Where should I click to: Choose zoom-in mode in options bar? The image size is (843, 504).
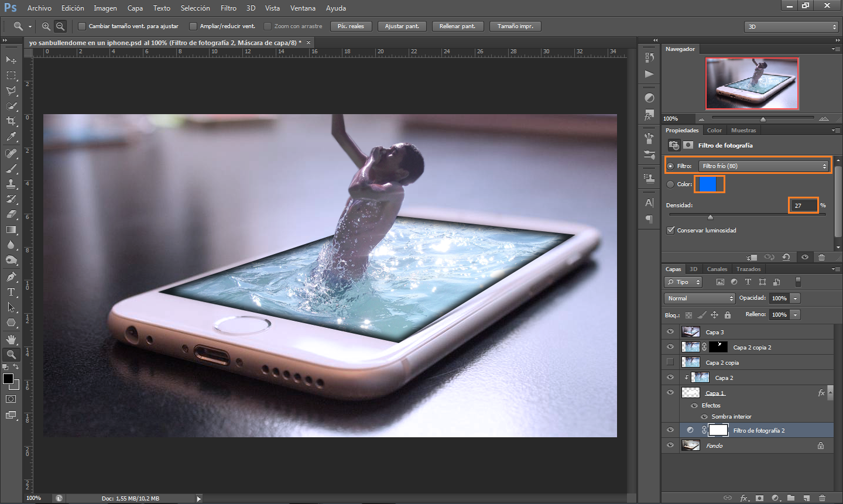pos(46,26)
